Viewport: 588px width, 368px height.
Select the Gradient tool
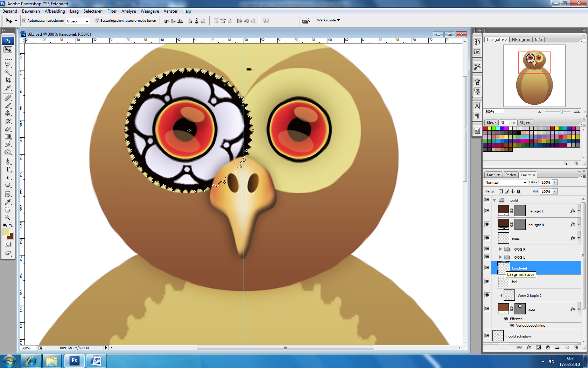(8, 137)
